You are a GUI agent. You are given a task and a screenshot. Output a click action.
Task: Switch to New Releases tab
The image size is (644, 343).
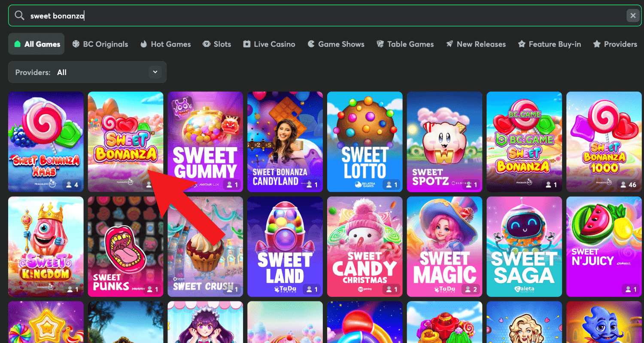point(476,44)
